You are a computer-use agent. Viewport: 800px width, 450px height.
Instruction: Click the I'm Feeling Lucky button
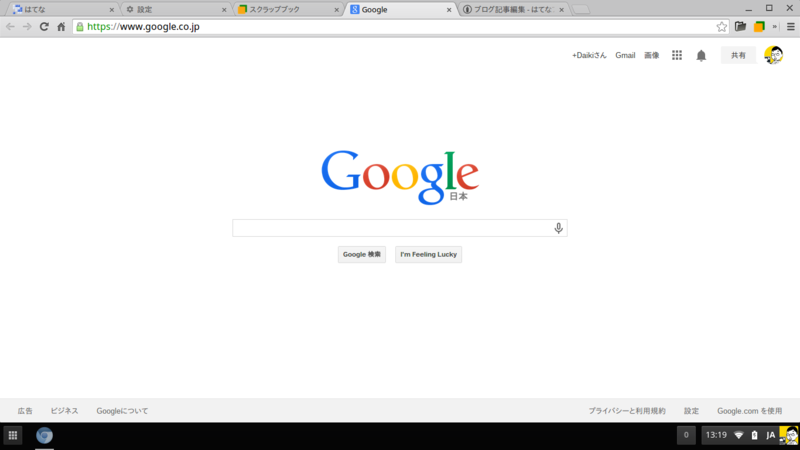tap(429, 254)
